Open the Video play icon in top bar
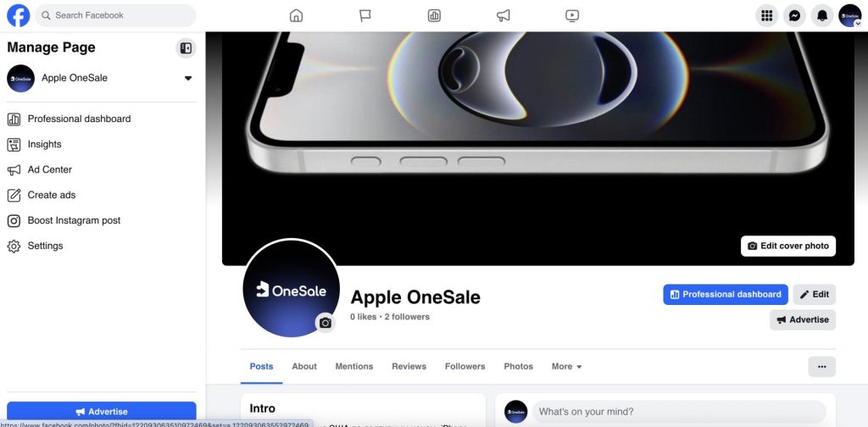Screen dimensions: 868x427 (x=572, y=15)
